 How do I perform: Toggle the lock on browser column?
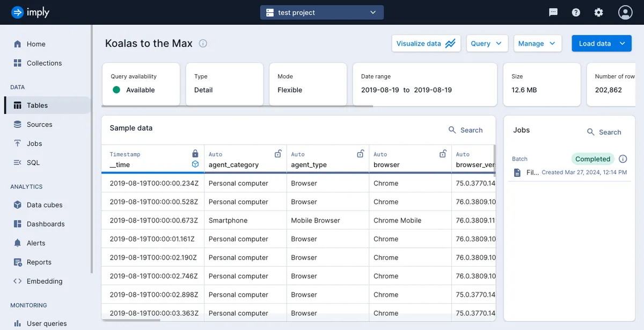[x=443, y=154]
